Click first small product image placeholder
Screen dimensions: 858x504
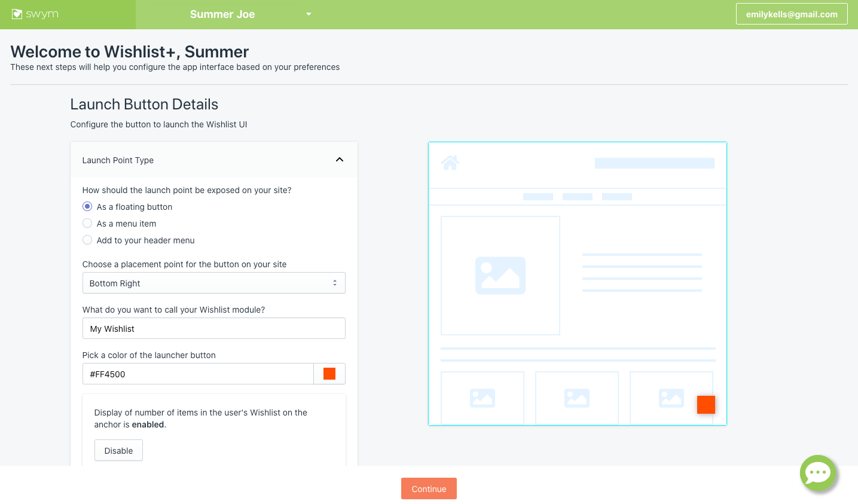click(x=482, y=398)
